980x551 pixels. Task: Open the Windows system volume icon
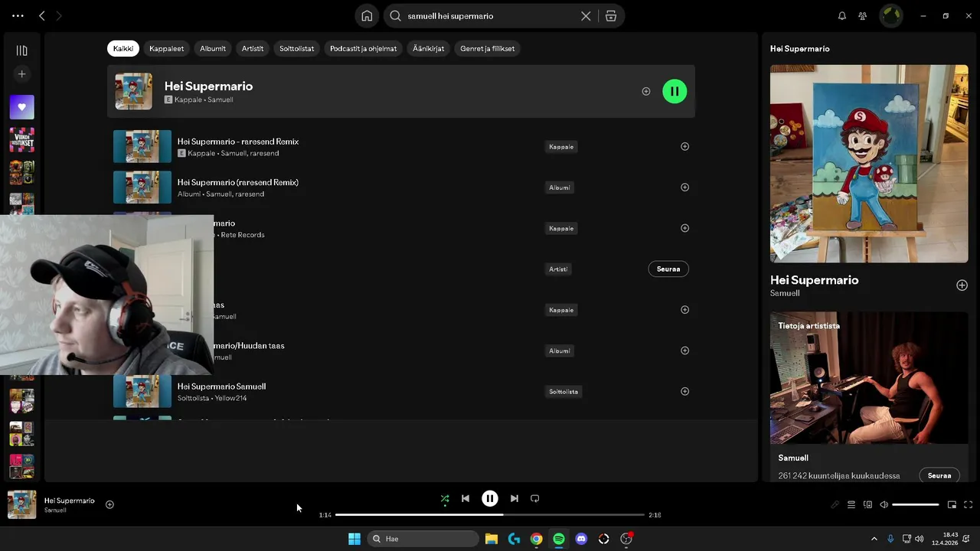(x=919, y=539)
